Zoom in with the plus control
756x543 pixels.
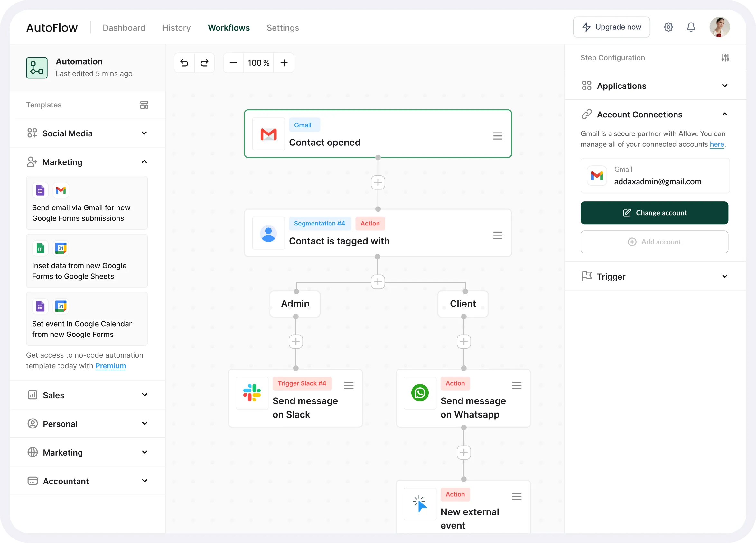click(284, 63)
